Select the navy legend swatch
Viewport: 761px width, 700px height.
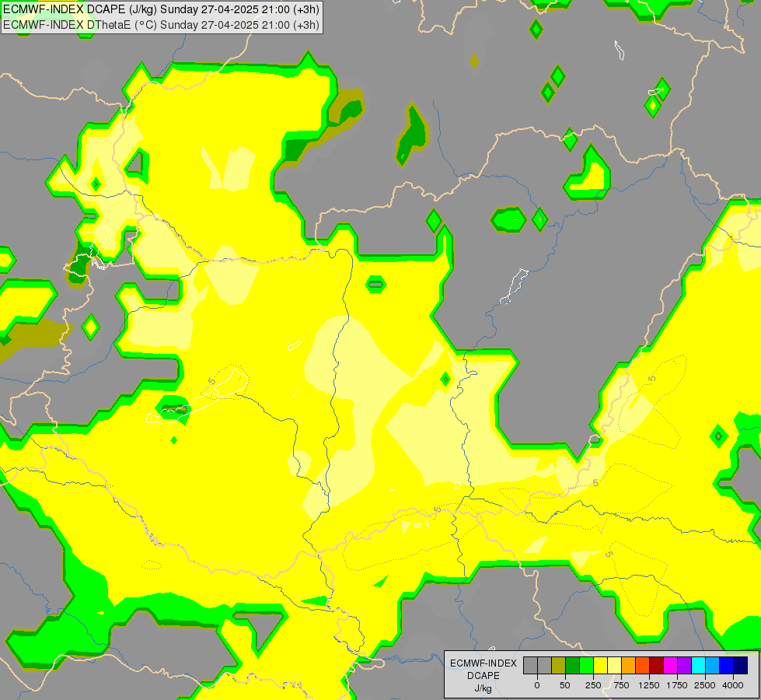pyautogui.click(x=741, y=665)
